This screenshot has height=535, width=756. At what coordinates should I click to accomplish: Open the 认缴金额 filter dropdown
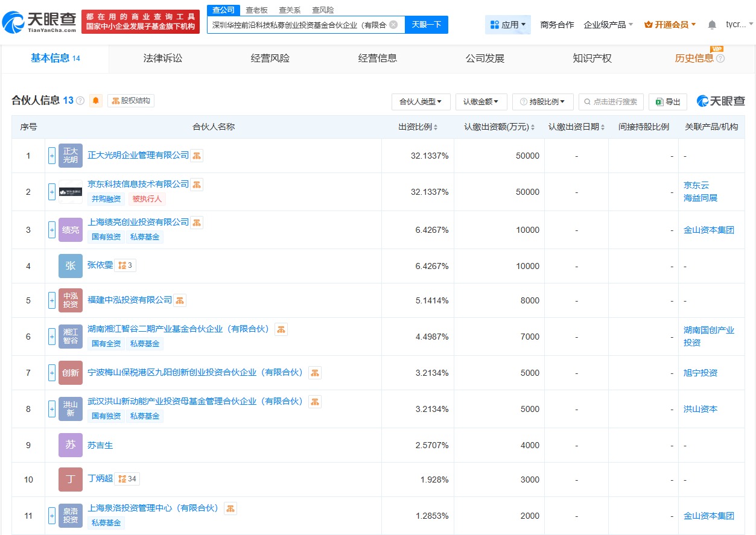pyautogui.click(x=481, y=102)
